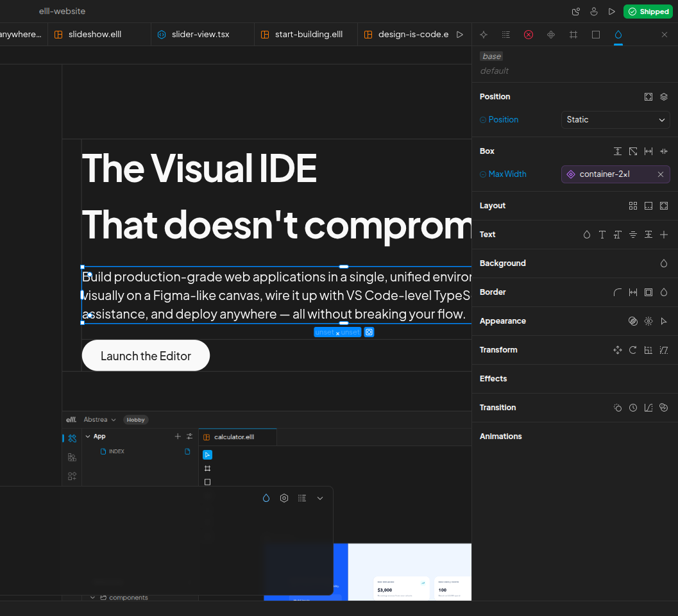Open the Background color droplet picker

pos(664,263)
